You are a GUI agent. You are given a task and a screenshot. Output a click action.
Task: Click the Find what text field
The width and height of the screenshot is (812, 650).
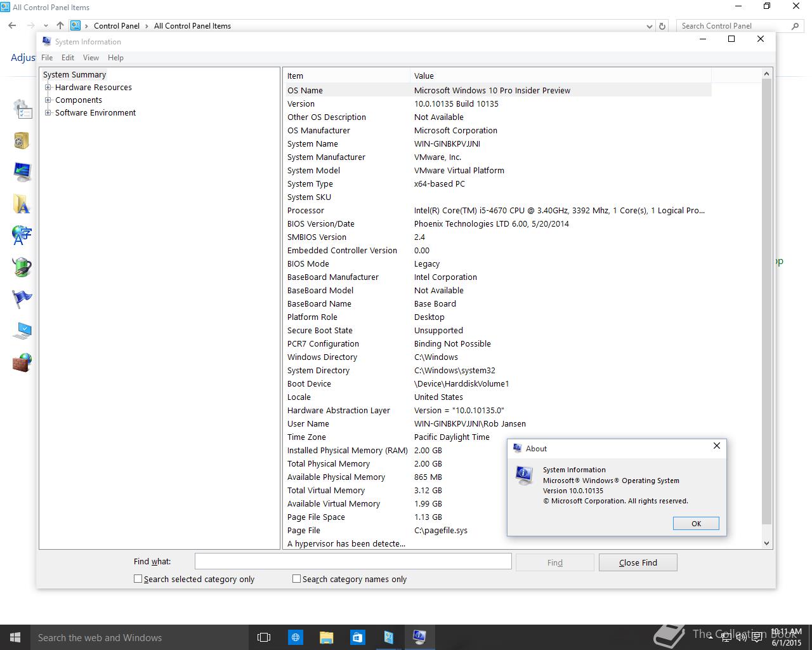click(x=353, y=561)
